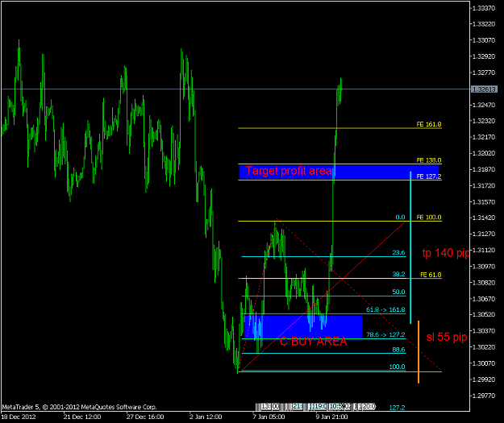Click price scale value 1.29770

(x=484, y=396)
